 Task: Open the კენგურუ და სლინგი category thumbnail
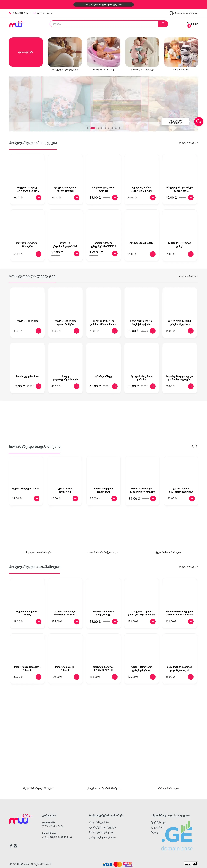142,52
